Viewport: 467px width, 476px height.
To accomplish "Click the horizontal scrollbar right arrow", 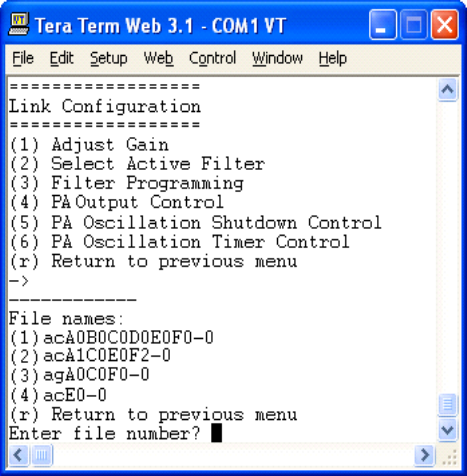I will (x=425, y=455).
